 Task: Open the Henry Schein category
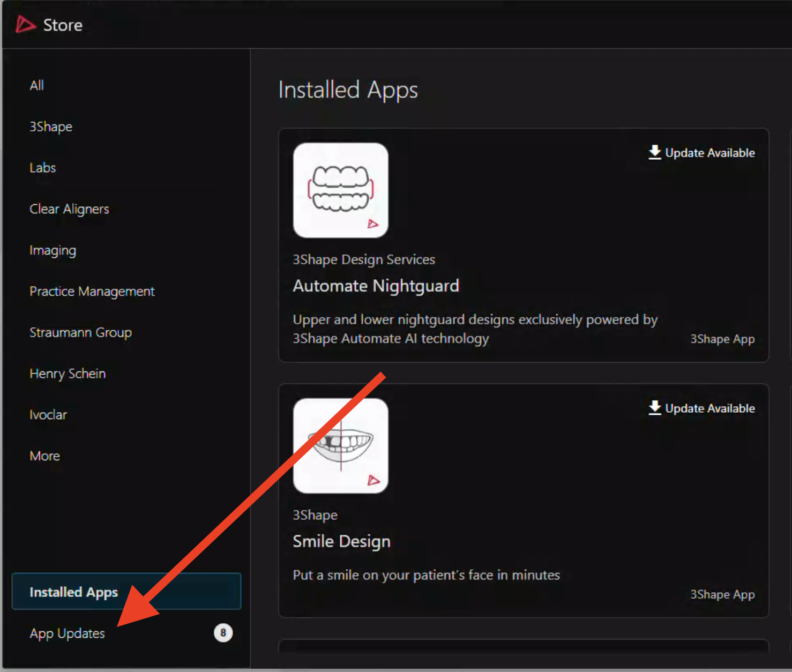tap(68, 374)
